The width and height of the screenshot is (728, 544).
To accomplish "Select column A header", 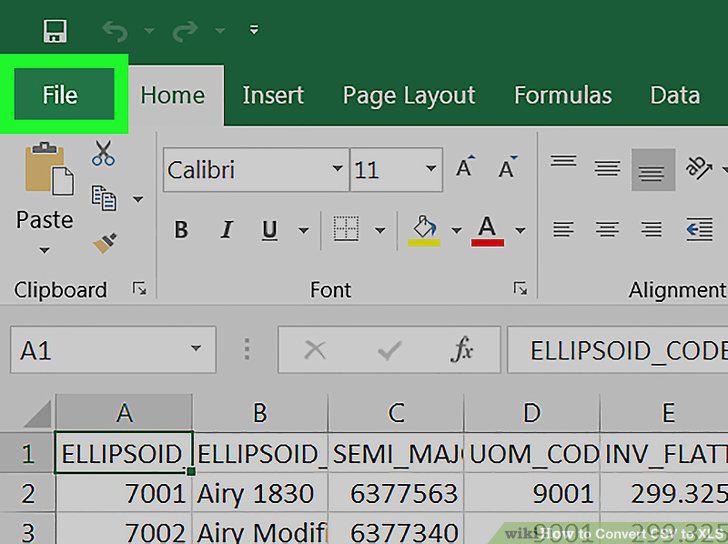I will coord(124,412).
